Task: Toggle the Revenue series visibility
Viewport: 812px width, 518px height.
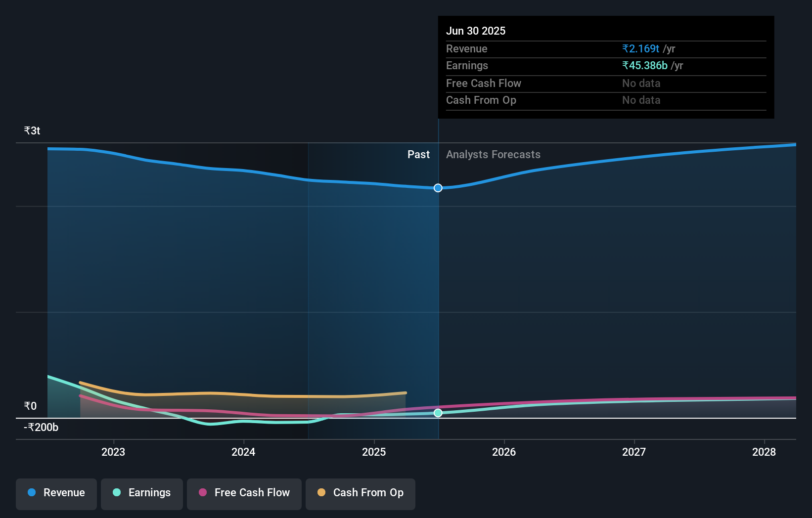Action: 56,494
